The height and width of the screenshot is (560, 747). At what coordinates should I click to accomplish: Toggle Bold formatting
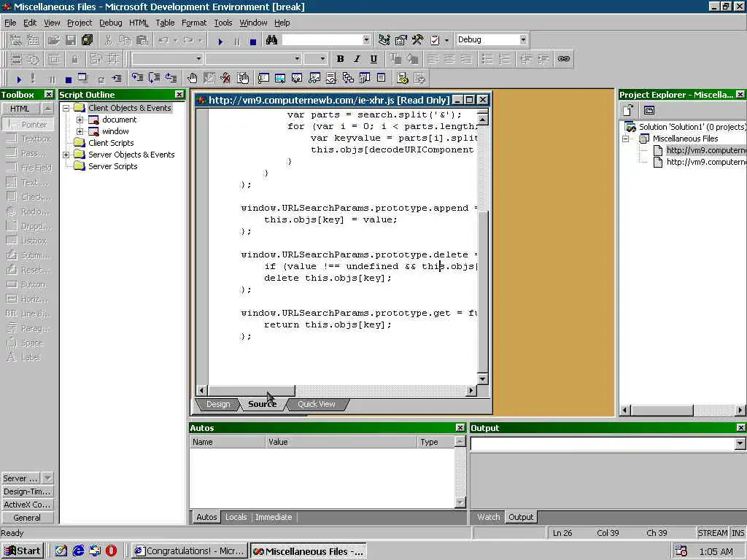(x=340, y=58)
